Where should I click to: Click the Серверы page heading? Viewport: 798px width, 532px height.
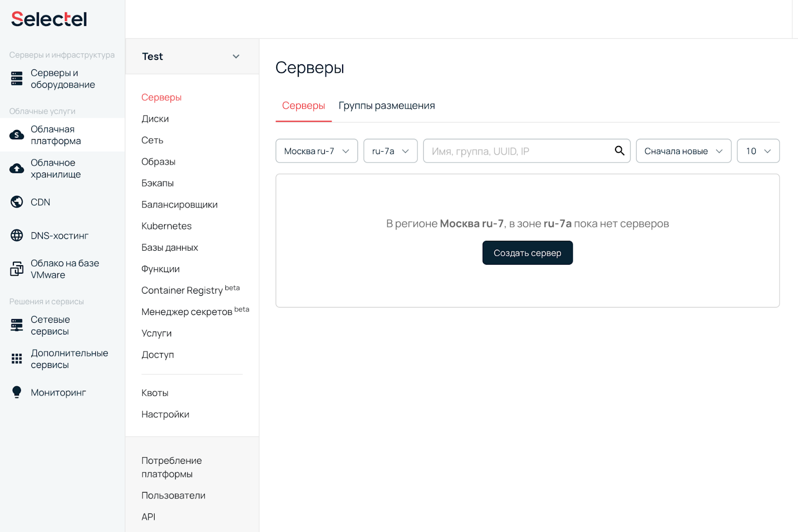[x=310, y=67]
